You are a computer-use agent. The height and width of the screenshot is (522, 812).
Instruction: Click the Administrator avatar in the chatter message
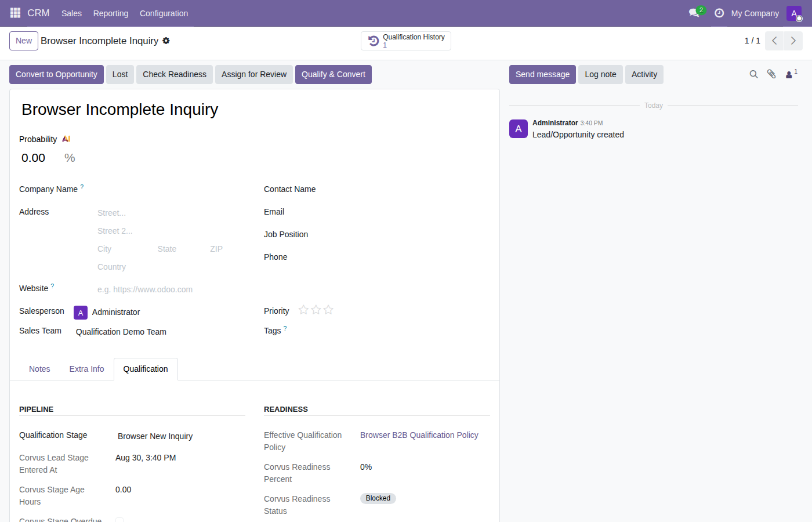tap(519, 129)
